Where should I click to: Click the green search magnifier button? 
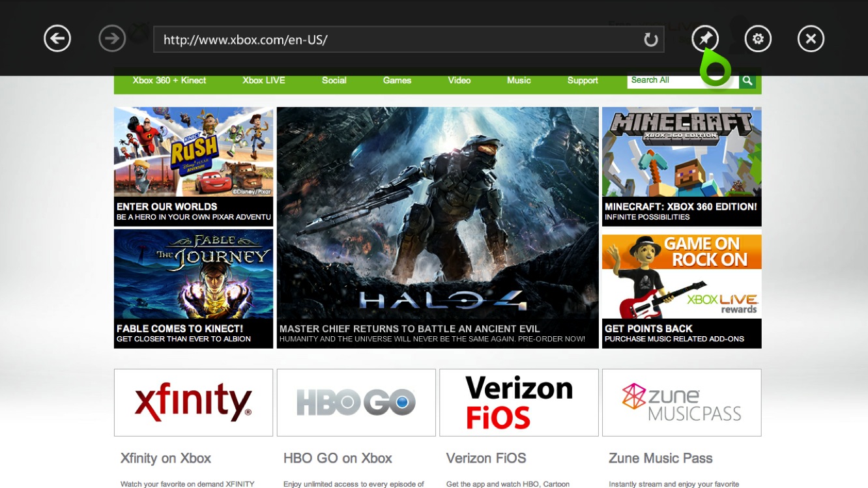click(x=747, y=81)
